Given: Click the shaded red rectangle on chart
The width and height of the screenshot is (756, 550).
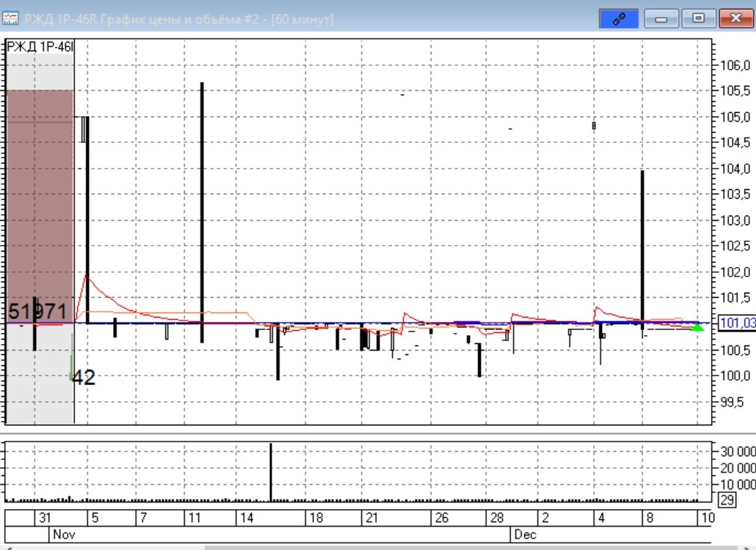Looking at the screenshot, I should pos(40,206).
